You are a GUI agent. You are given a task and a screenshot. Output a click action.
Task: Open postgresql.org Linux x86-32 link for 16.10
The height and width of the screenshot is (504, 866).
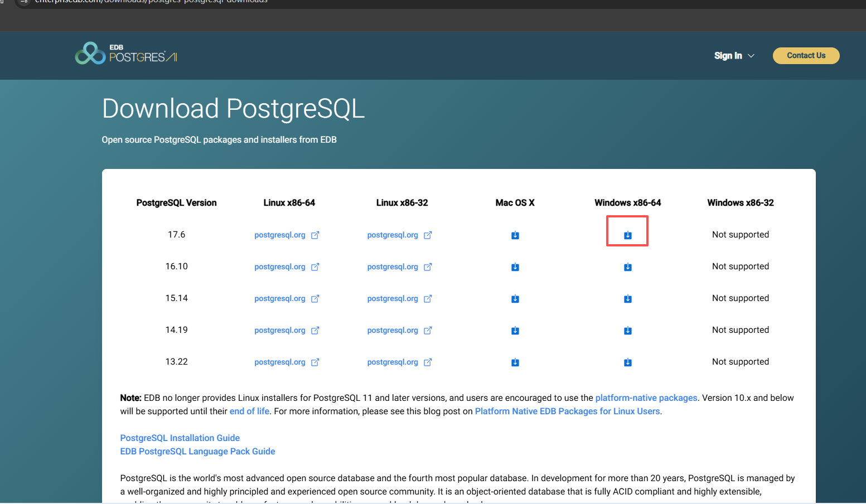click(x=399, y=266)
